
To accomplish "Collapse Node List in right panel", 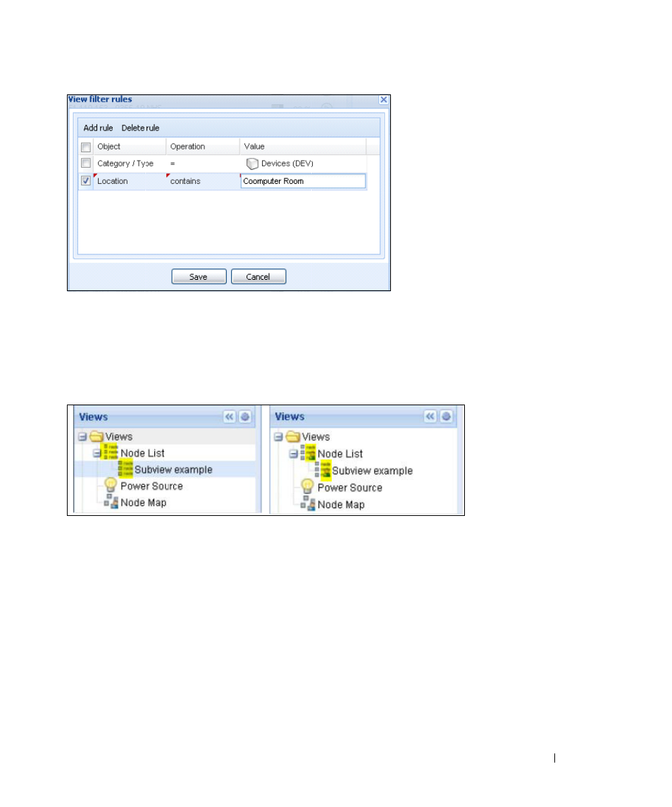I will (293, 454).
